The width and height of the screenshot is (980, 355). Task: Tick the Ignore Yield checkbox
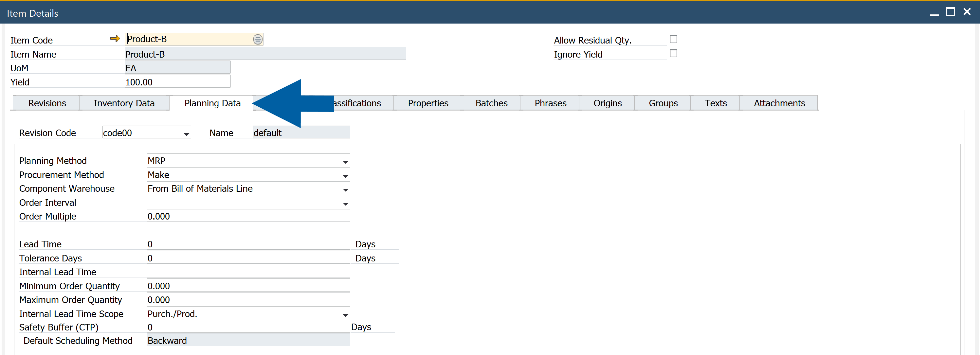tap(673, 53)
